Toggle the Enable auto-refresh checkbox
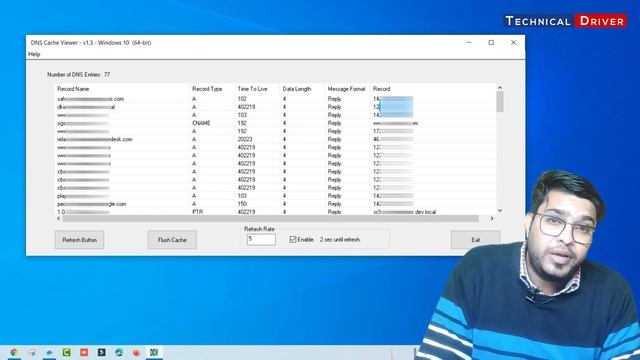This screenshot has width=640, height=360. pos(293,240)
